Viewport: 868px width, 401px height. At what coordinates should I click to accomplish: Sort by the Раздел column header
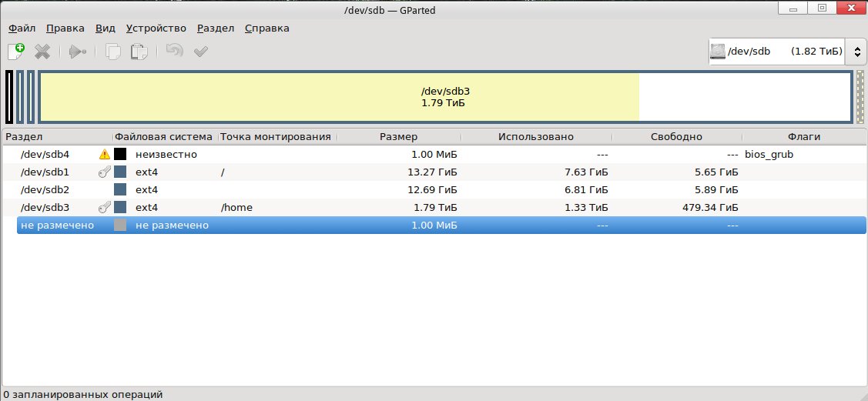(57, 136)
